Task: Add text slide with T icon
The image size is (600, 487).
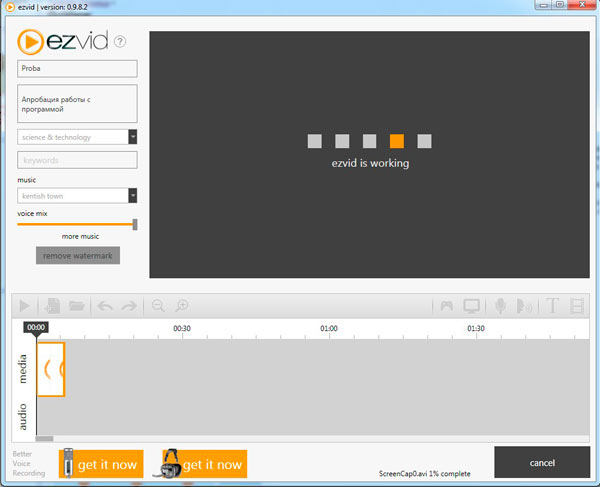Action: click(552, 306)
